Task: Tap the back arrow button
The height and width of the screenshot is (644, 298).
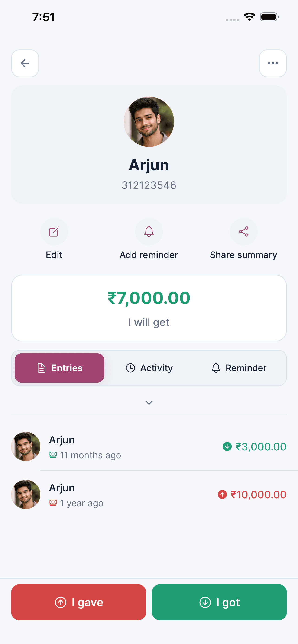Action: point(25,63)
